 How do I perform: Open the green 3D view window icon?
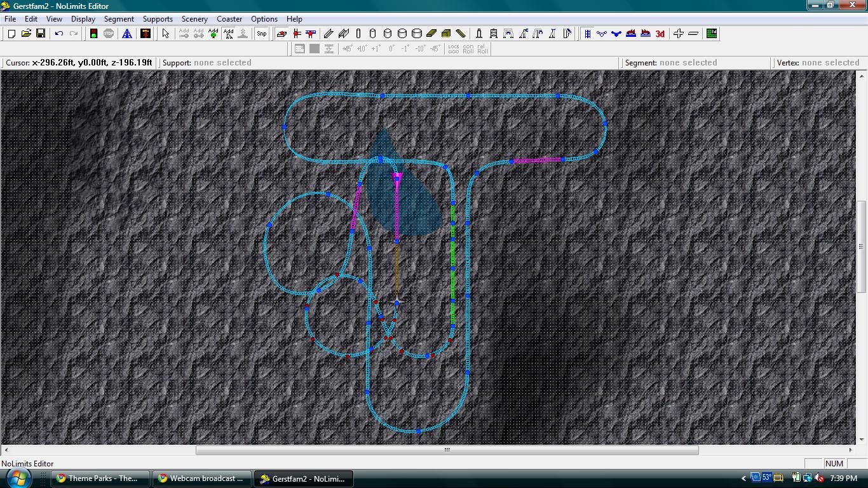[712, 34]
